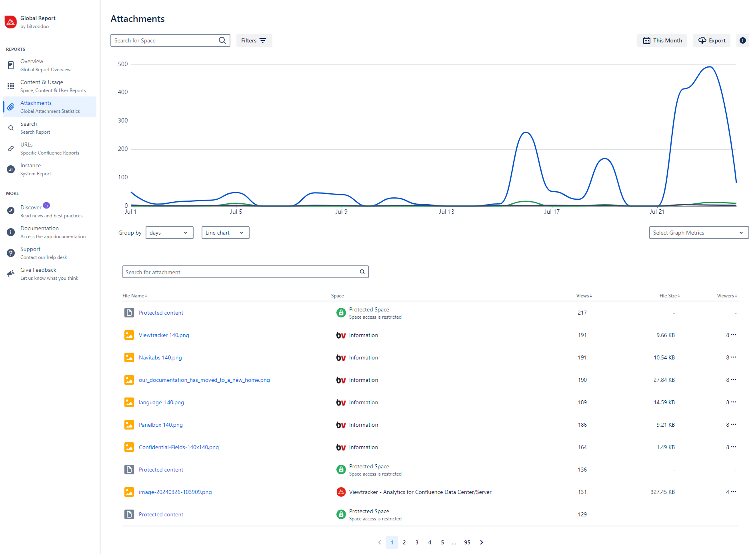756x554 pixels.
Task: Focus the Search for Space field
Action: coord(164,40)
